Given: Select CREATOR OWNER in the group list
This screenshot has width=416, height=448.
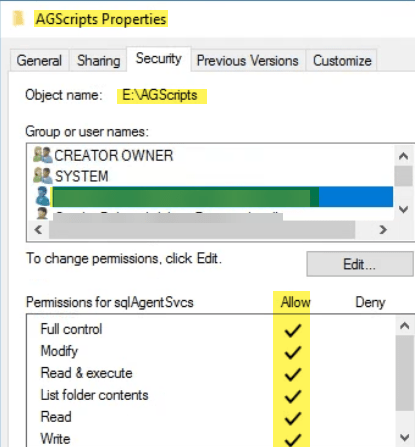Looking at the screenshot, I should point(113,156).
